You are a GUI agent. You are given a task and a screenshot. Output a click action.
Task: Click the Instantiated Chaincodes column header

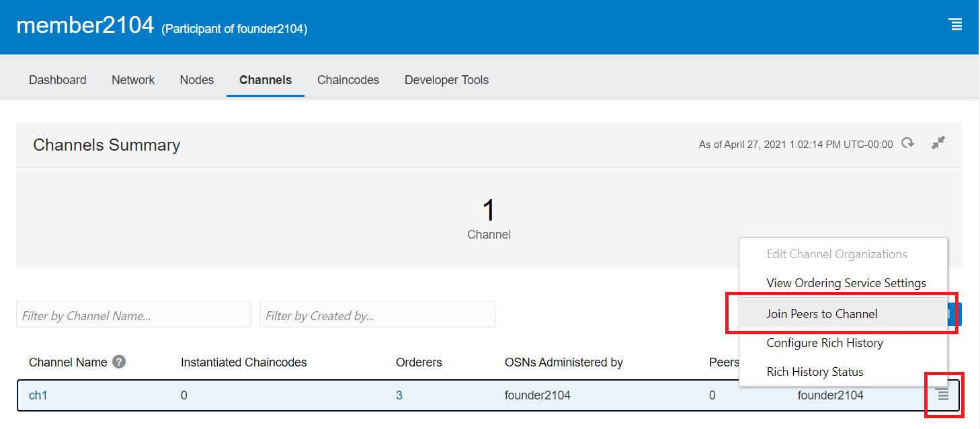pyautogui.click(x=243, y=362)
